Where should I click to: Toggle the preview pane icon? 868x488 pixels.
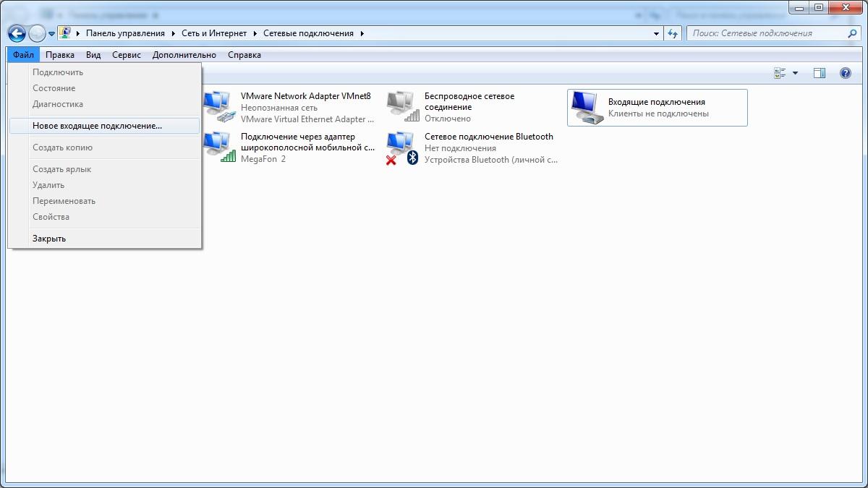click(819, 73)
